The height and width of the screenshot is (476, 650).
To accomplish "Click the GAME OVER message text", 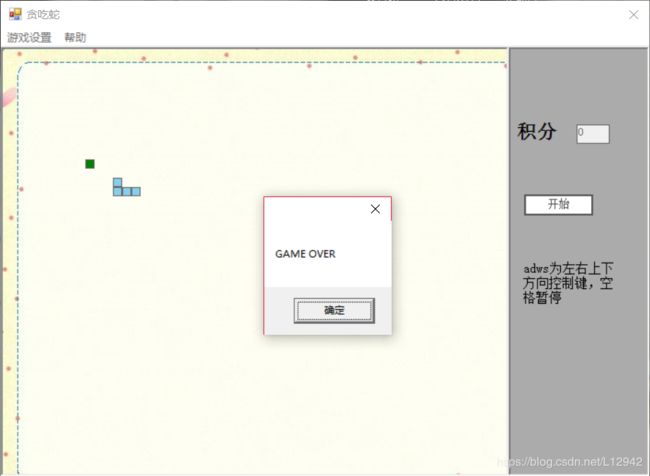I will (x=305, y=254).
